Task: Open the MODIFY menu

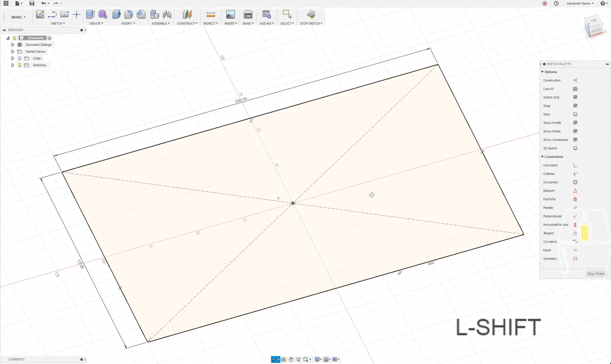Action: [x=128, y=24]
